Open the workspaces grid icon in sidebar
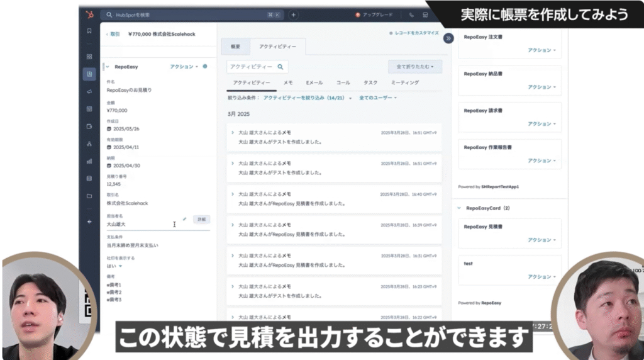The width and height of the screenshot is (644, 360). [x=89, y=57]
